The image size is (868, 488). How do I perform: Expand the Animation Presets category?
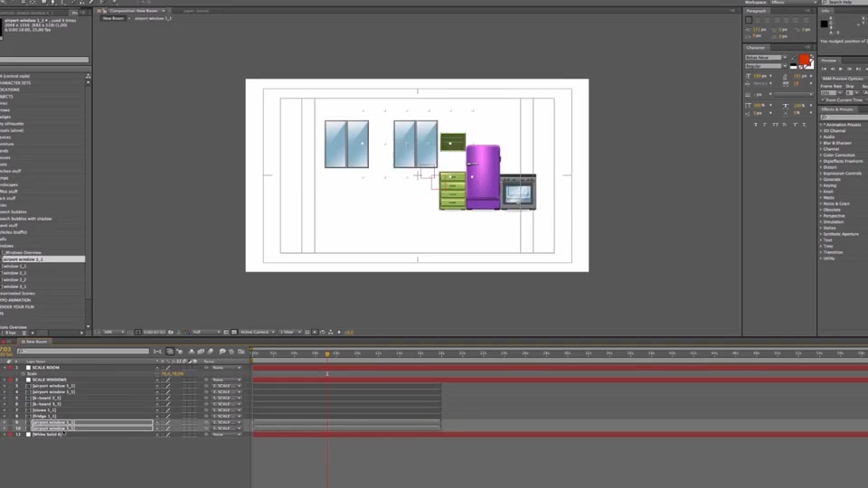(822, 125)
